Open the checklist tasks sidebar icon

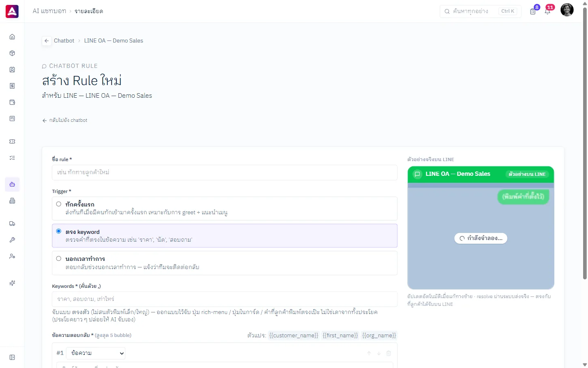[12, 158]
